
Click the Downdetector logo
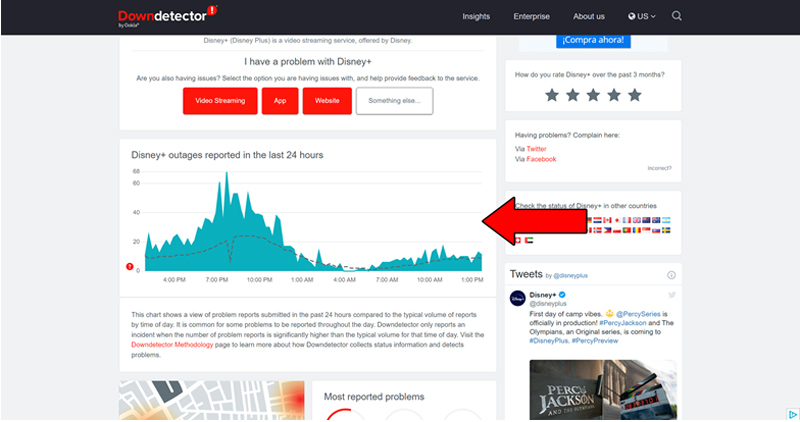(167, 16)
